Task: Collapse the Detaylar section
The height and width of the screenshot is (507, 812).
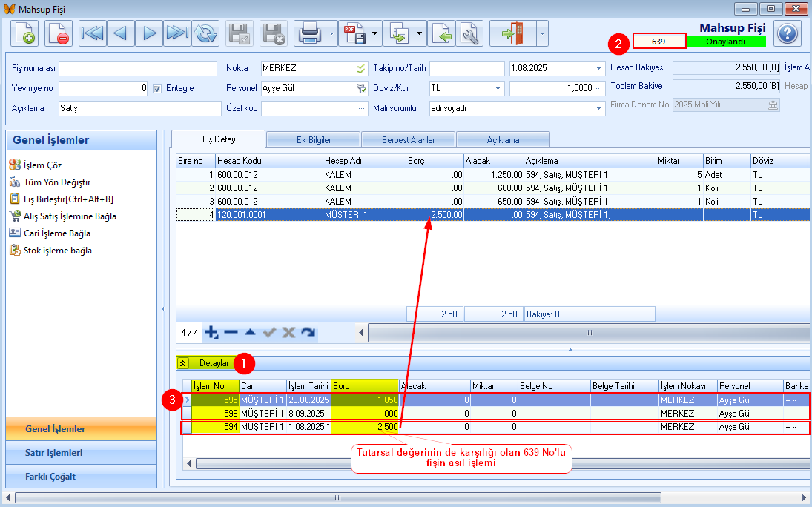Action: point(183,363)
